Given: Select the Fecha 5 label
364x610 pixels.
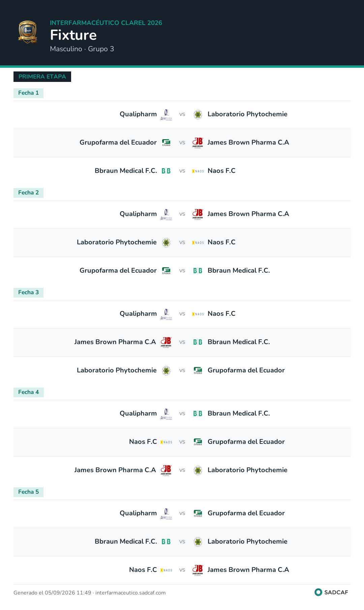Looking at the screenshot, I should pos(28,492).
